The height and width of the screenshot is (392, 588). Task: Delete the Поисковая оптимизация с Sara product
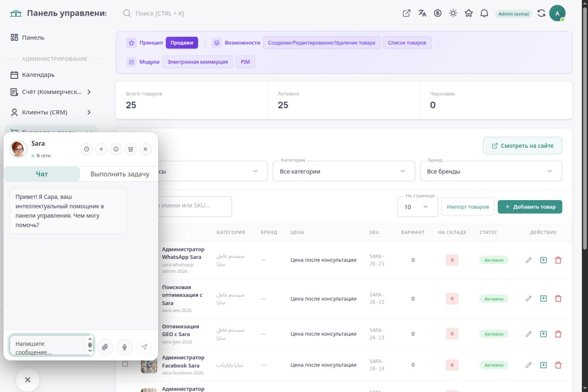point(558,298)
